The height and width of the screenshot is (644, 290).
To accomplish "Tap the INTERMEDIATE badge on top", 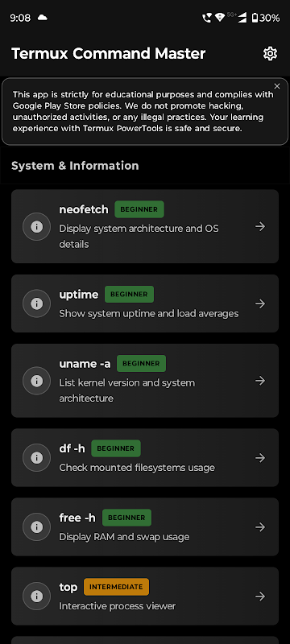I will 116,587.
